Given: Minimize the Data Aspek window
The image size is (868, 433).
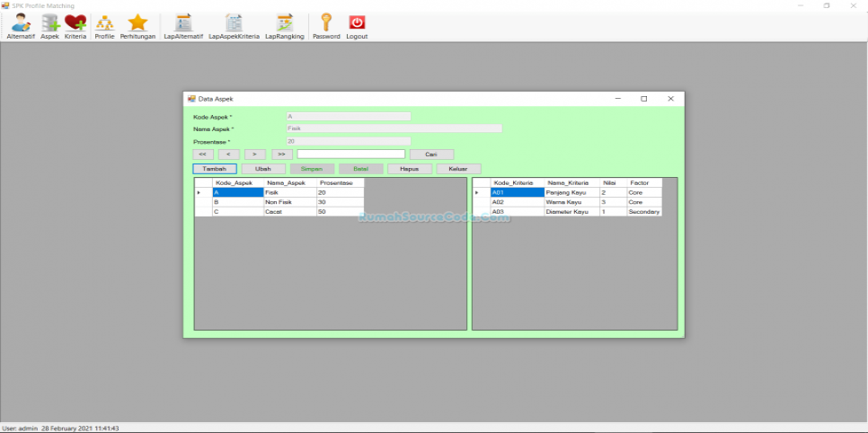Looking at the screenshot, I should 618,99.
